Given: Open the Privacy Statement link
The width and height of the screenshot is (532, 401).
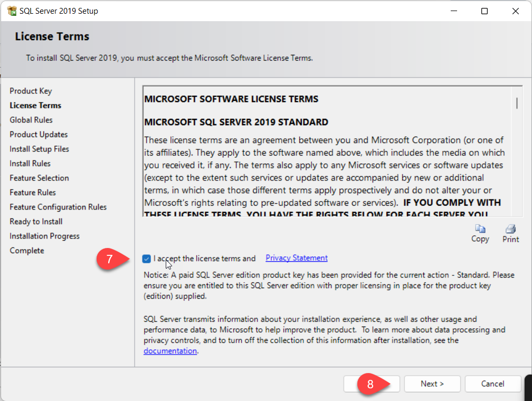Looking at the screenshot, I should tap(297, 258).
